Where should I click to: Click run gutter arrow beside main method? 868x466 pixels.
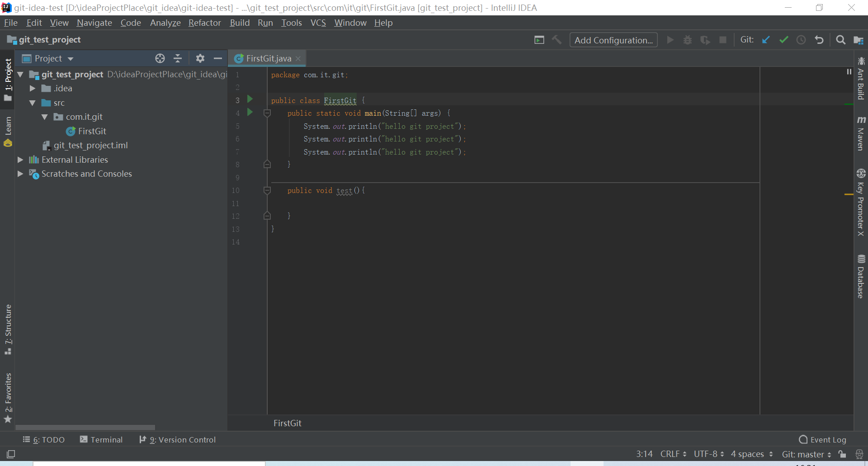(x=250, y=112)
